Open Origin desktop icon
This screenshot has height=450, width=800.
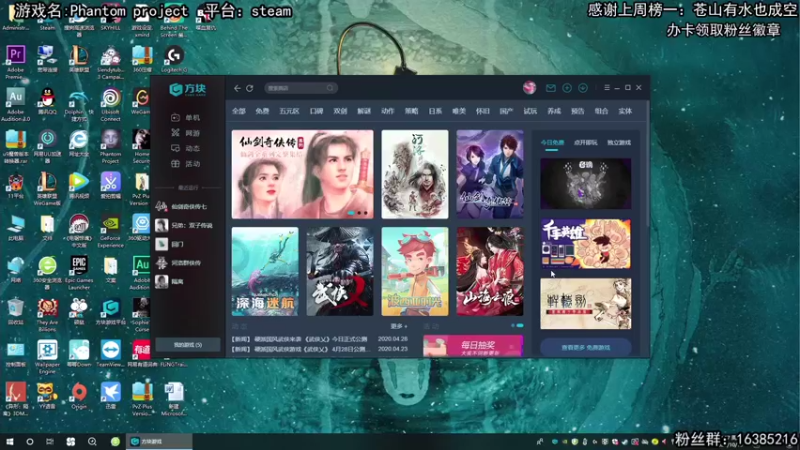79,395
